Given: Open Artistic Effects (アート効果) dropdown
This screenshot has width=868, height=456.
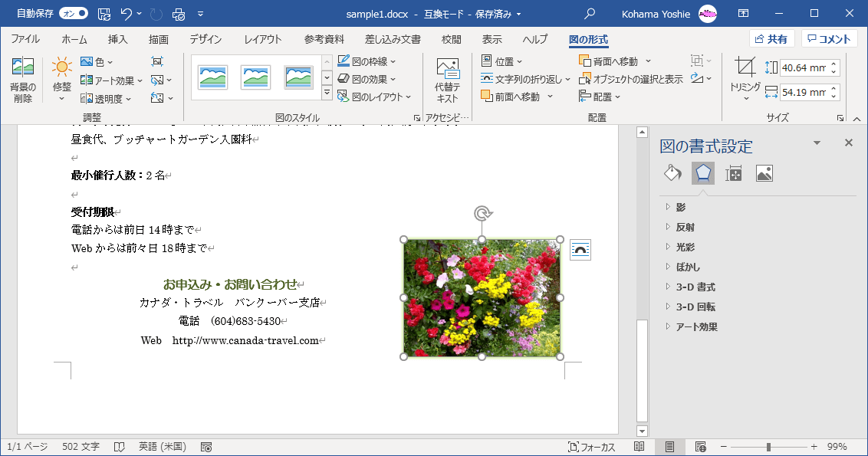Looking at the screenshot, I should click(111, 80).
